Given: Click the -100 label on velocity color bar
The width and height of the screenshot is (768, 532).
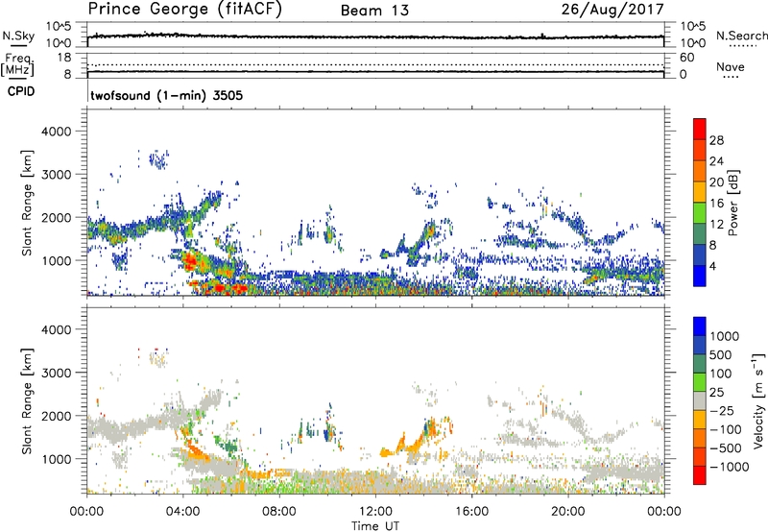Looking at the screenshot, I should [725, 429].
